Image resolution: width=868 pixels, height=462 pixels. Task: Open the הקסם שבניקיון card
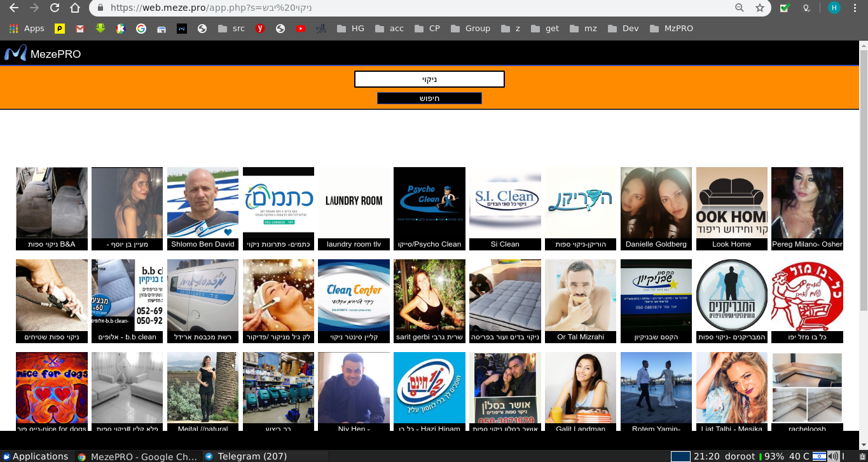656,301
